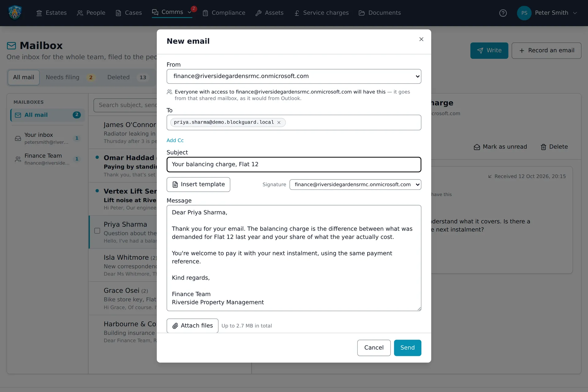This screenshot has height=392, width=588.
Task: Open Service charges in top navigation
Action: pyautogui.click(x=321, y=13)
